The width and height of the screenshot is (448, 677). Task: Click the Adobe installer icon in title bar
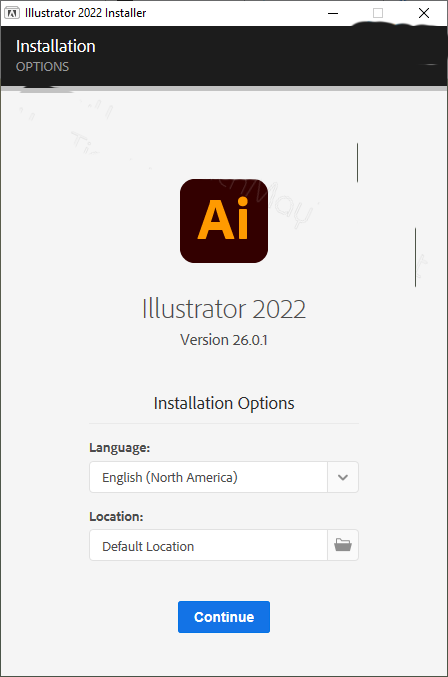12,13
